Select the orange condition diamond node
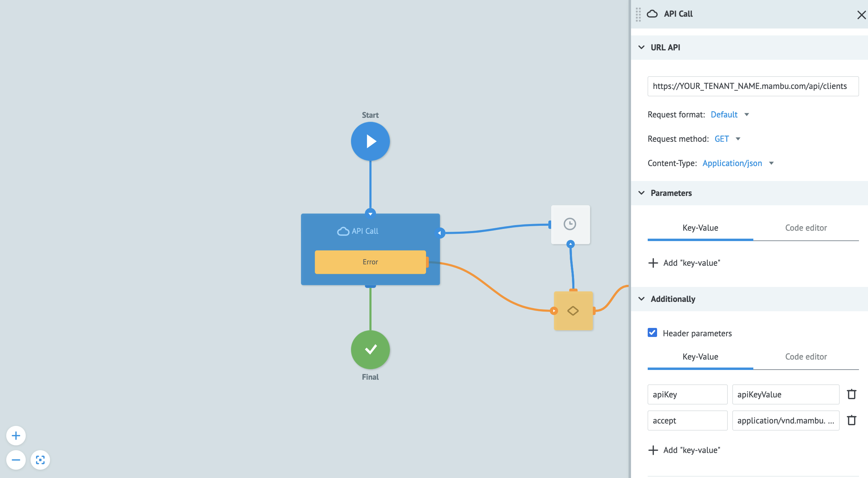Viewport: 868px width, 478px height. point(573,311)
